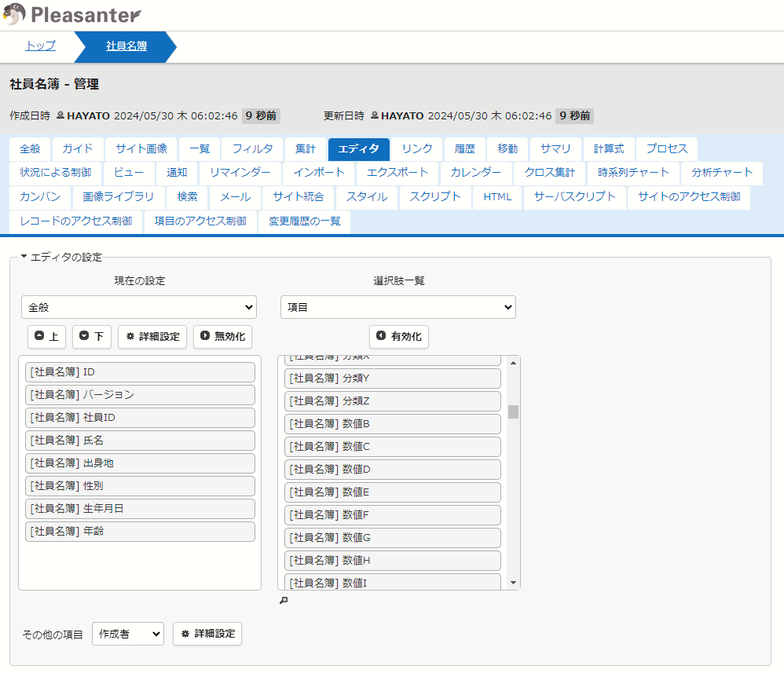Open the 通知 tab
Screen dimensions: 784x673
tap(177, 173)
